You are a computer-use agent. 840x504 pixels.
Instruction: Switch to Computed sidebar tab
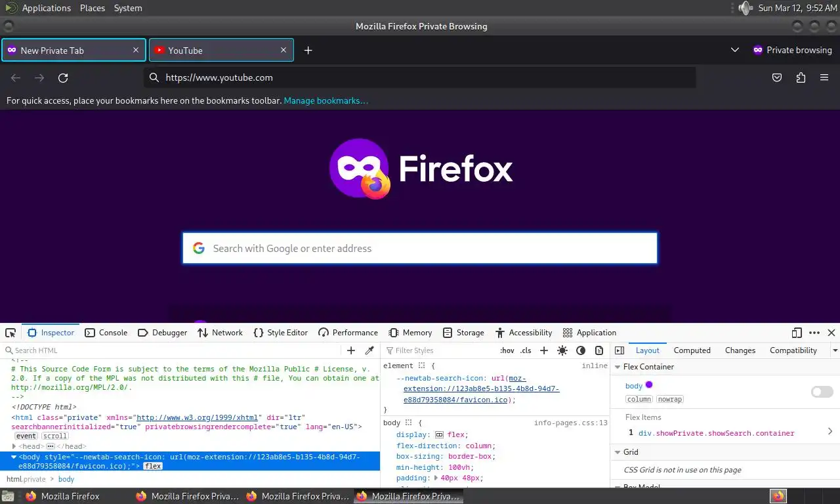(x=692, y=350)
